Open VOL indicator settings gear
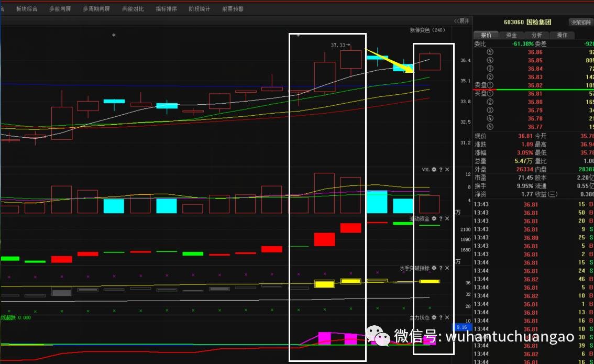 [434, 170]
